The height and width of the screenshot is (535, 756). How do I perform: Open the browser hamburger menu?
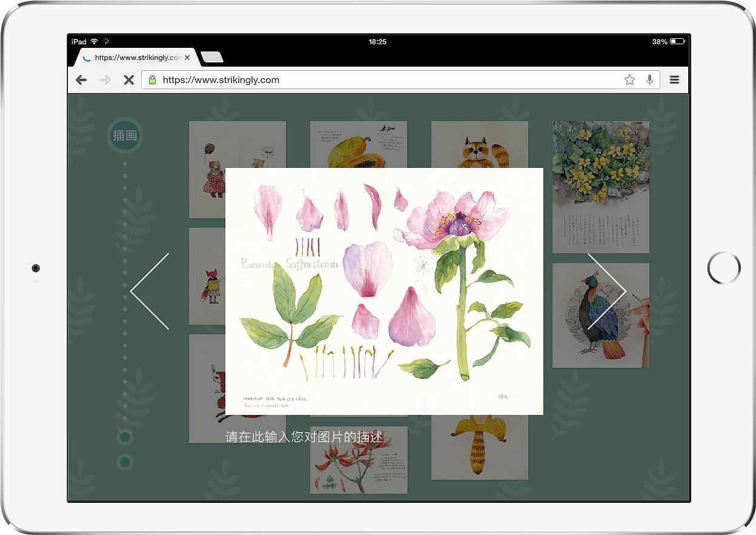click(x=674, y=80)
